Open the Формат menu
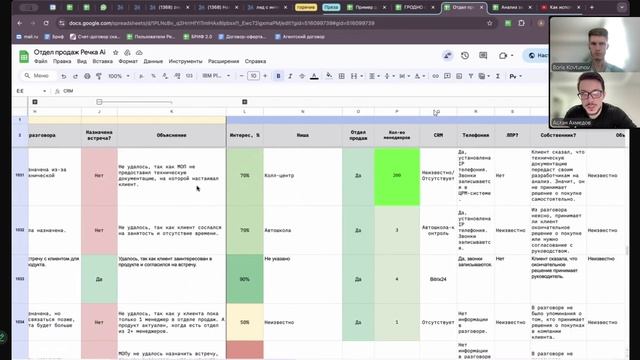Screen dimensions: 640x360 pos(128,61)
